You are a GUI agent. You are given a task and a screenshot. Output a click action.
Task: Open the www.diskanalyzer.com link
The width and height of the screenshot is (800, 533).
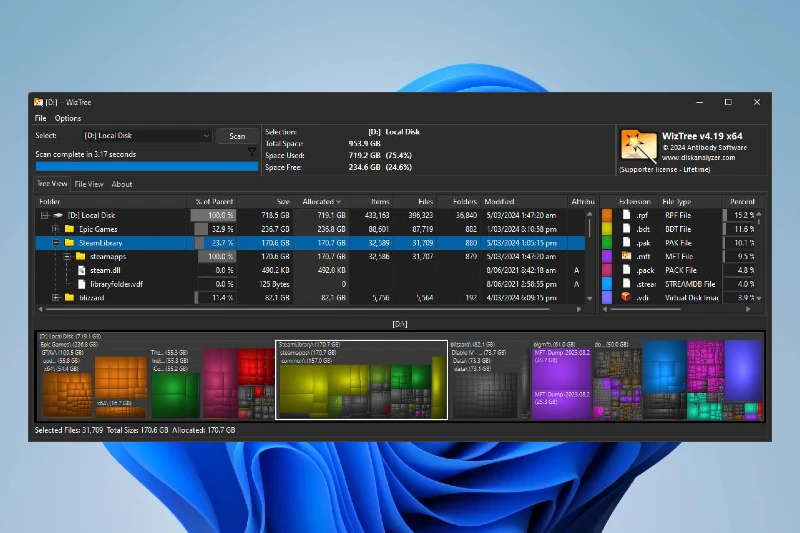tap(698, 158)
